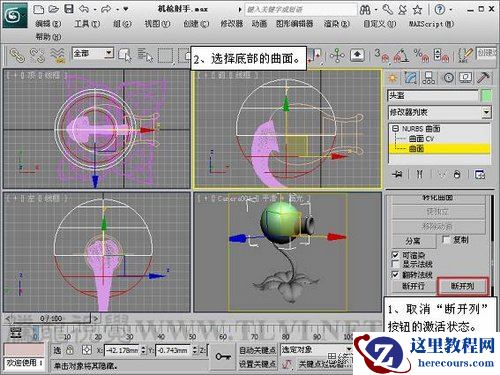Toggle the percent snap icon
500x375 pixels.
(421, 55)
